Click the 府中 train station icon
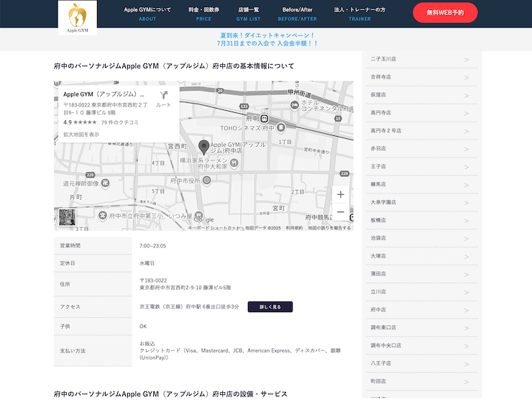The image size is (532, 400). (265, 119)
